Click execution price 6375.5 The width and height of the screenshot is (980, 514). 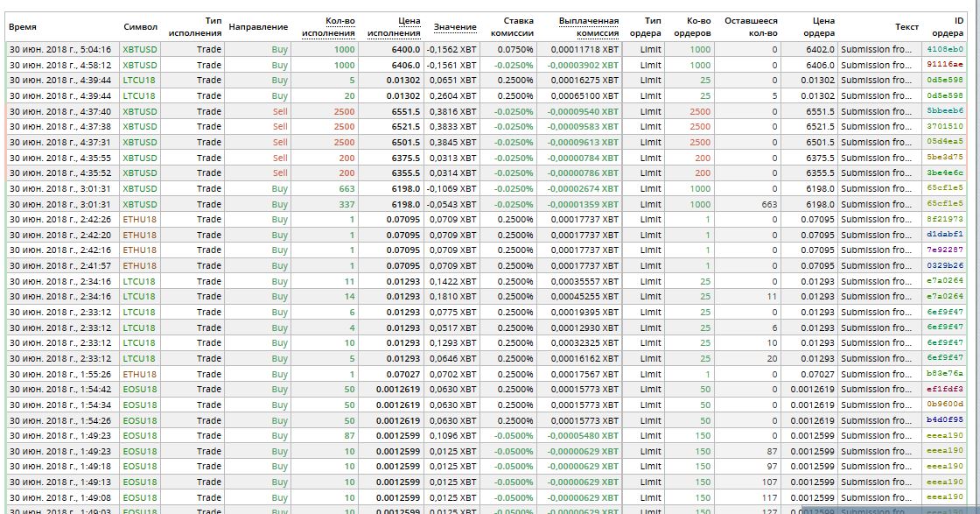(406, 158)
